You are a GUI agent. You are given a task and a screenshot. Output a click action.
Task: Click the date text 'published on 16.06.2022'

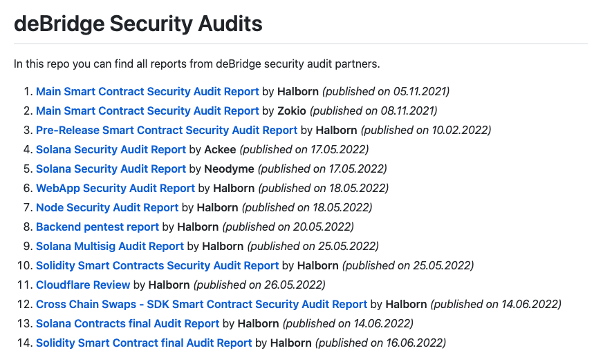coord(381,343)
